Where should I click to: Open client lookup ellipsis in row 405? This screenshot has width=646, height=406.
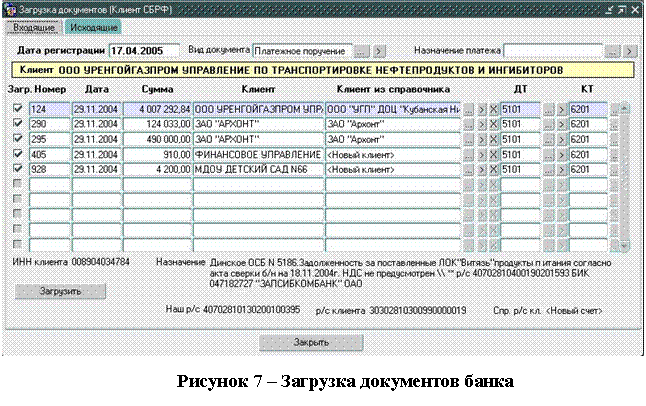click(x=468, y=155)
